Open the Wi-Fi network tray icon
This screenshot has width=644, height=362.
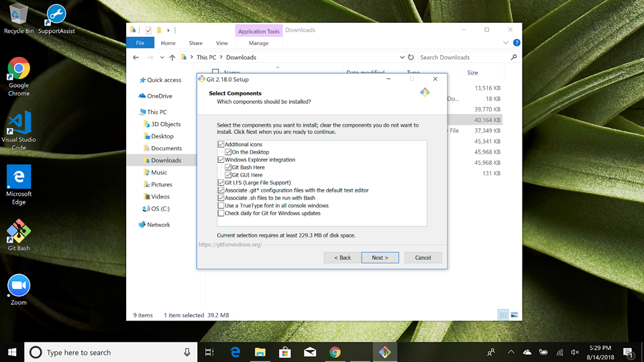pyautogui.click(x=559, y=352)
